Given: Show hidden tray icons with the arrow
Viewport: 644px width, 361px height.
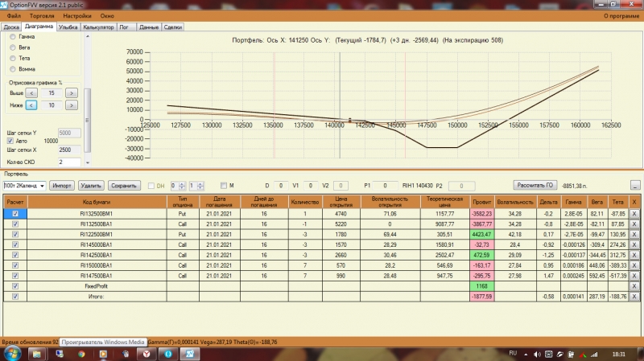Looking at the screenshot, I should [x=526, y=354].
